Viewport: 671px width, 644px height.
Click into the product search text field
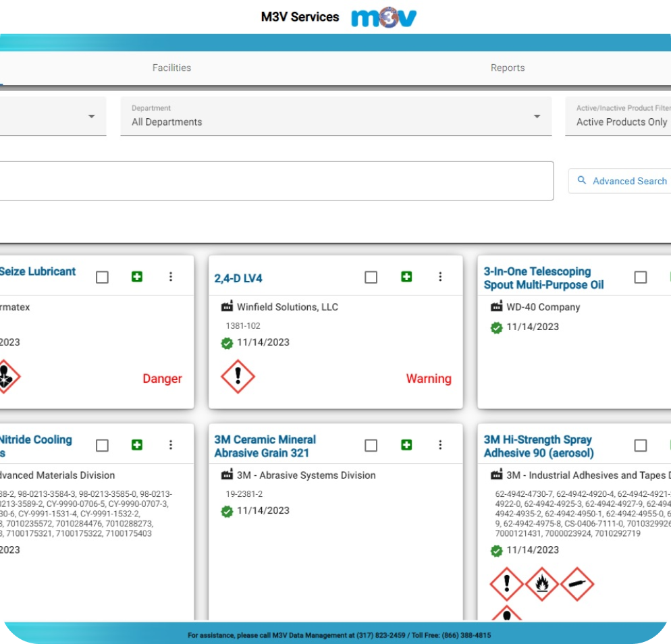tap(270, 181)
